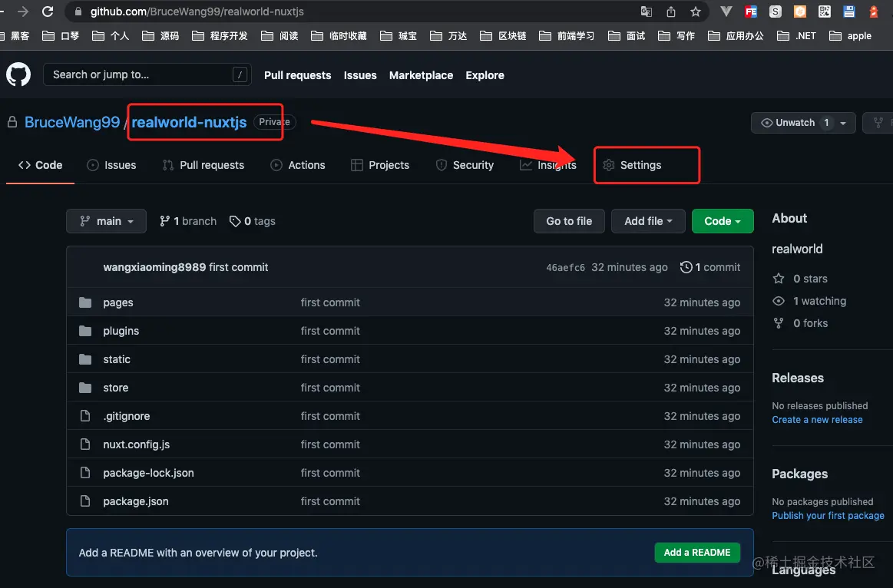This screenshot has height=588, width=893.
Task: Click the package-lock.json file icon
Action: click(85, 473)
